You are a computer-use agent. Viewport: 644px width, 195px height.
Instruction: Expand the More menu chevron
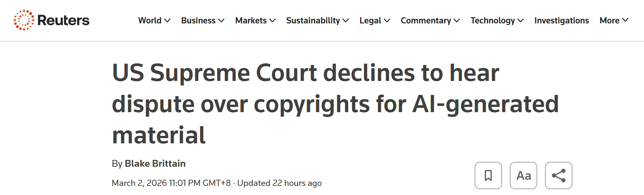[625, 20]
